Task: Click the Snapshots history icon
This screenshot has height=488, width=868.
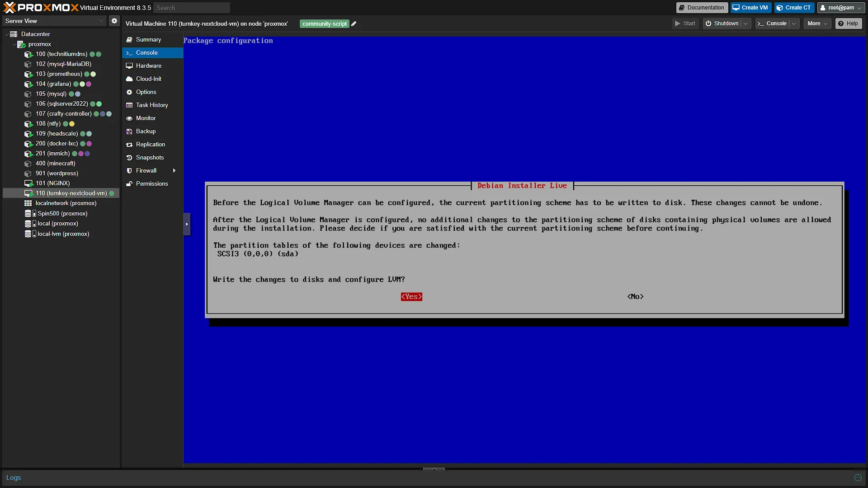Action: (x=129, y=158)
